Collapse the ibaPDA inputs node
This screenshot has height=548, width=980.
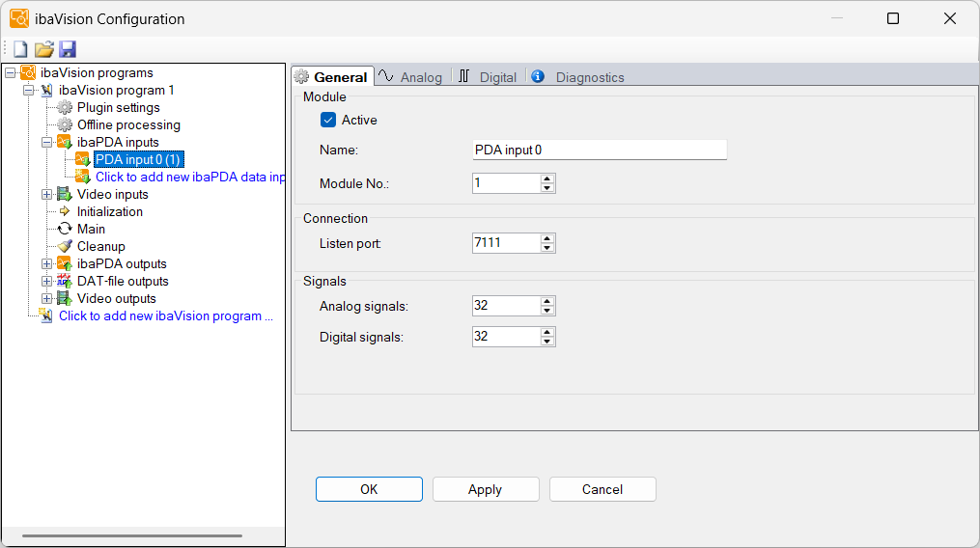(47, 143)
